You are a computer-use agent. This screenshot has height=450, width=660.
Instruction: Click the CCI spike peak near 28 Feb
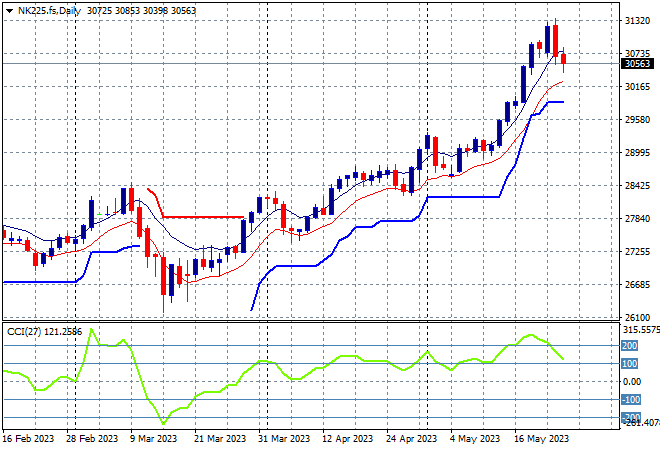91,330
